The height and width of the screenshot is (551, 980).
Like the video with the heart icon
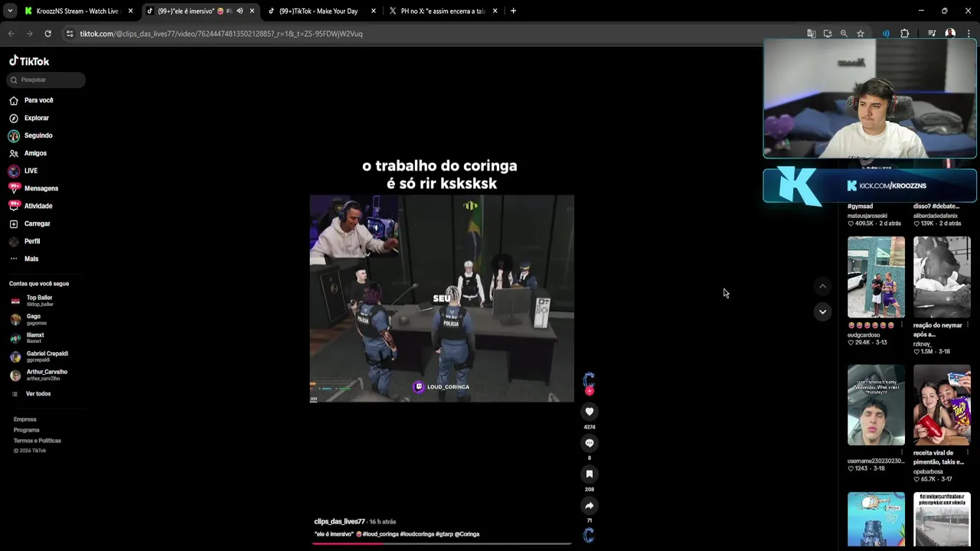coord(590,412)
